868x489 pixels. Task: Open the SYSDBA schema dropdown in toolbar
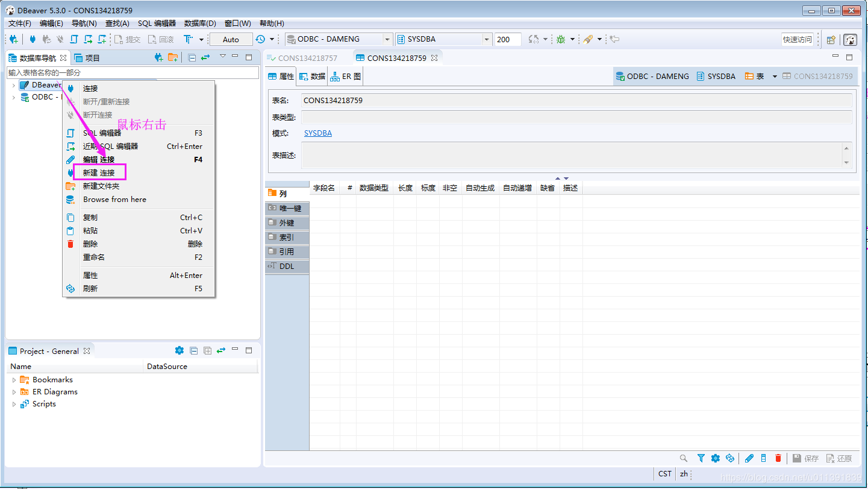click(x=486, y=39)
